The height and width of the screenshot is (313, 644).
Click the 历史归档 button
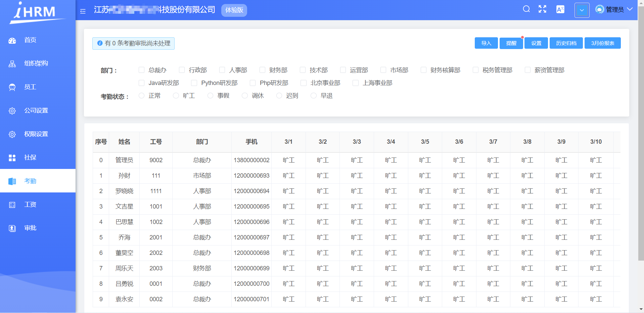pos(566,43)
